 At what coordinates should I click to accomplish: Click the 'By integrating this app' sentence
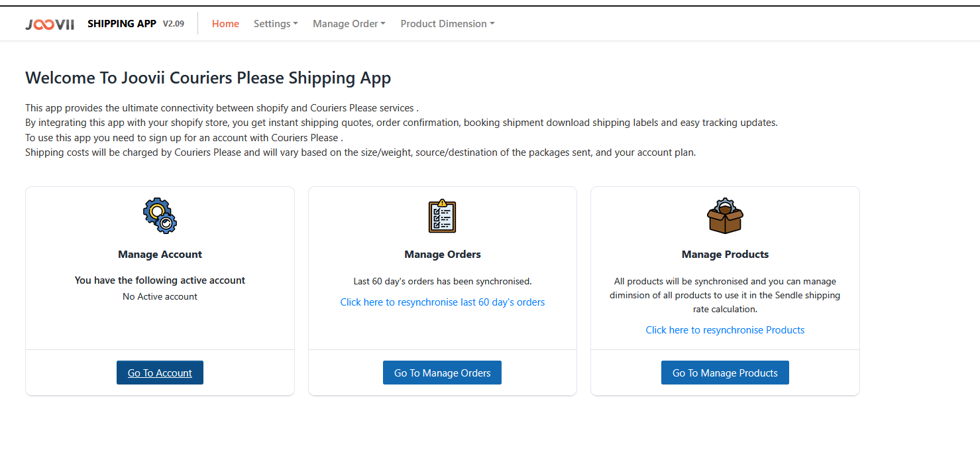[x=402, y=123]
